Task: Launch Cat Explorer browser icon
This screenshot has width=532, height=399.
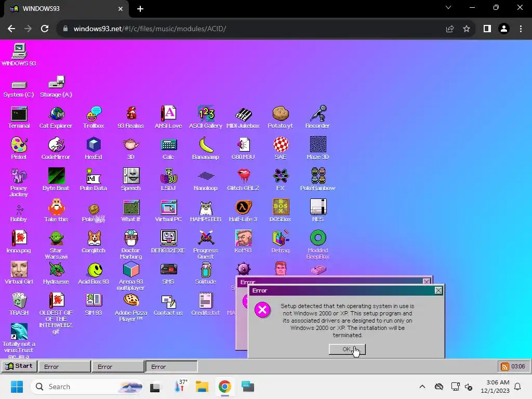Action: click(56, 117)
